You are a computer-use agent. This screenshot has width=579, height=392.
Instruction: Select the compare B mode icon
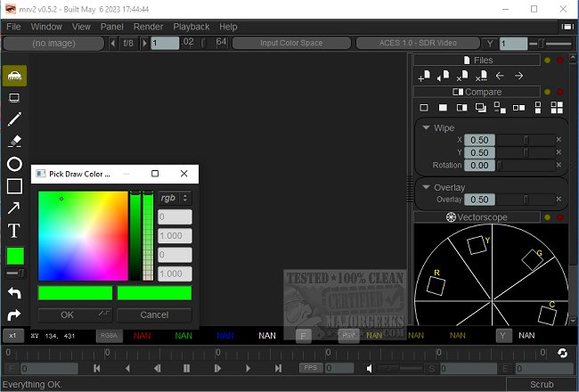[443, 108]
